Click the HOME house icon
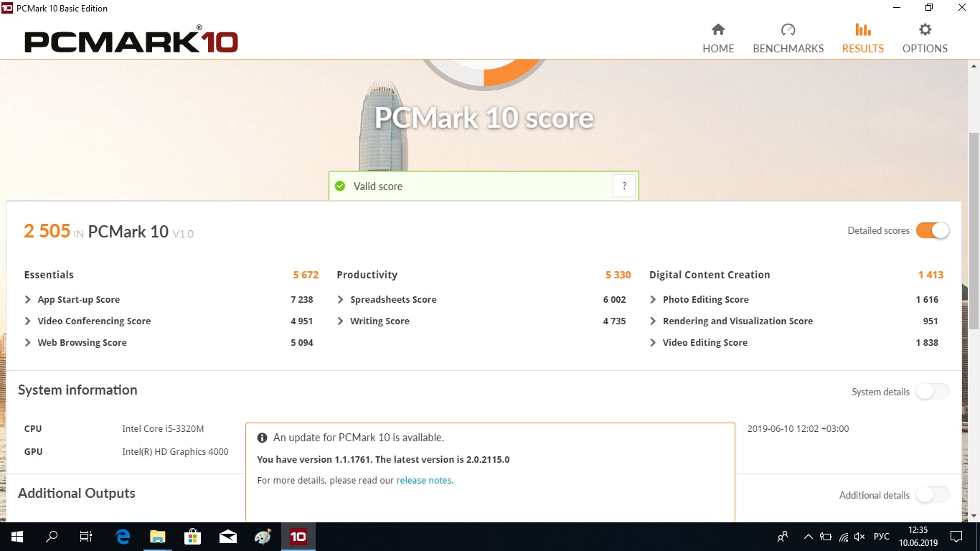The image size is (980, 551). click(718, 29)
